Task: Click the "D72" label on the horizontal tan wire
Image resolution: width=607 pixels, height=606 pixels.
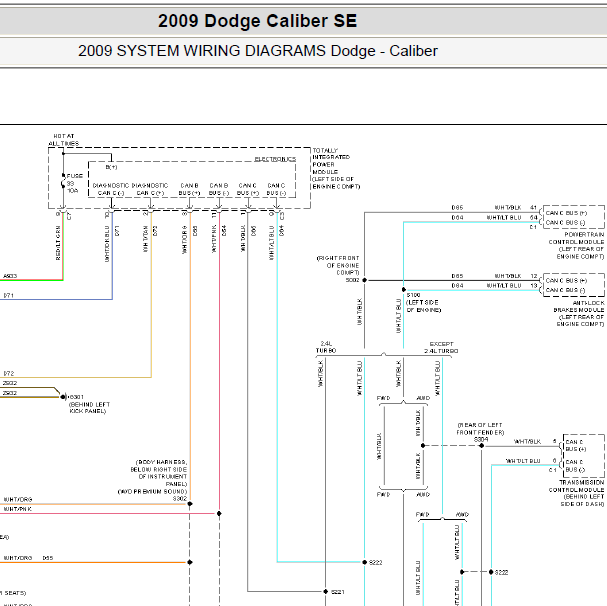Action: click(x=9, y=373)
